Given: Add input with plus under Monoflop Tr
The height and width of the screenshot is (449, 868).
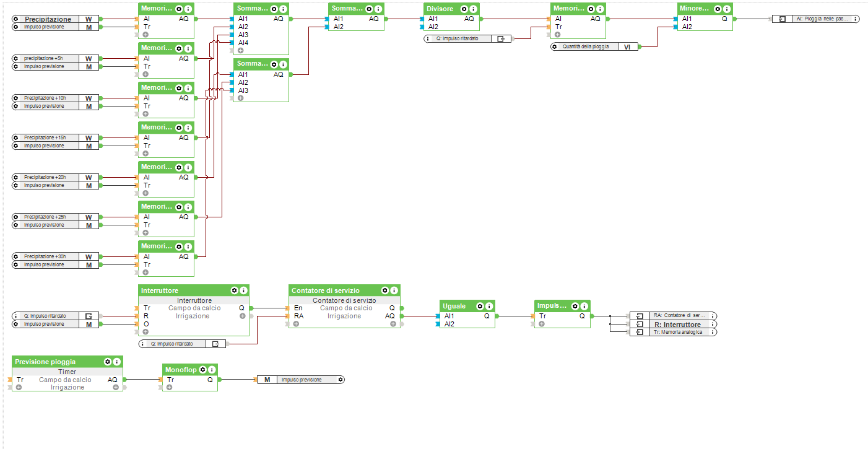Looking at the screenshot, I should pyautogui.click(x=169, y=388).
